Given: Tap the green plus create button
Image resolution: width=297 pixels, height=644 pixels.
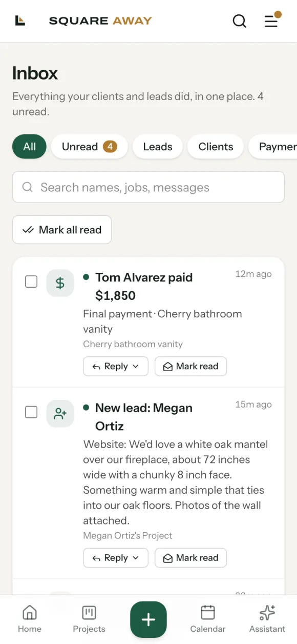Looking at the screenshot, I should point(148,619).
